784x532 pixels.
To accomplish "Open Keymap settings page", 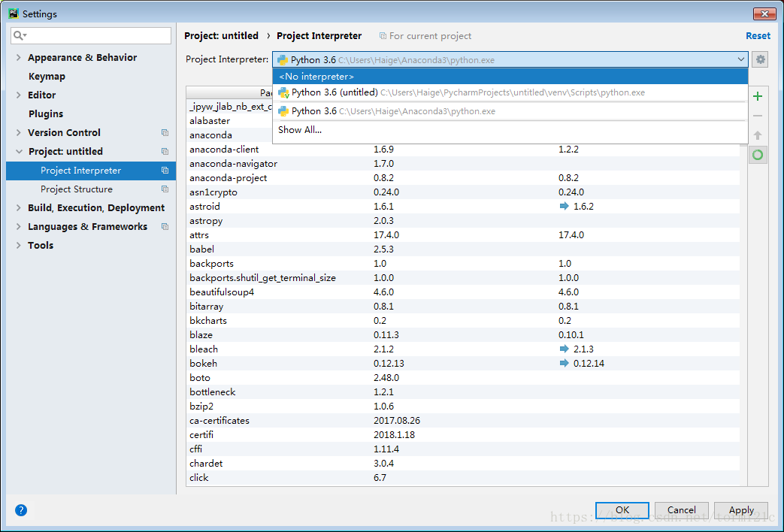I will click(x=47, y=77).
